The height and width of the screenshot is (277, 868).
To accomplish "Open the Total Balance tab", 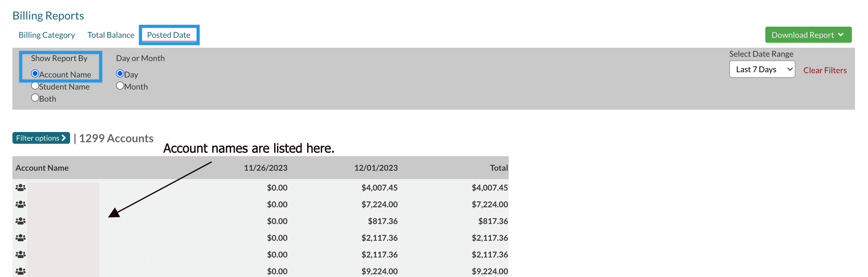I will (111, 35).
